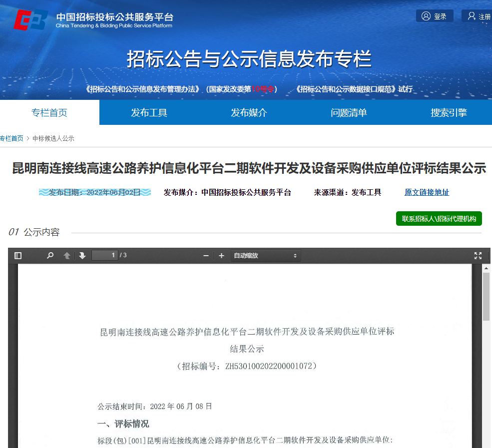The height and width of the screenshot is (448, 492).
Task: Open the 原文链接地址 link
Action: click(427, 192)
